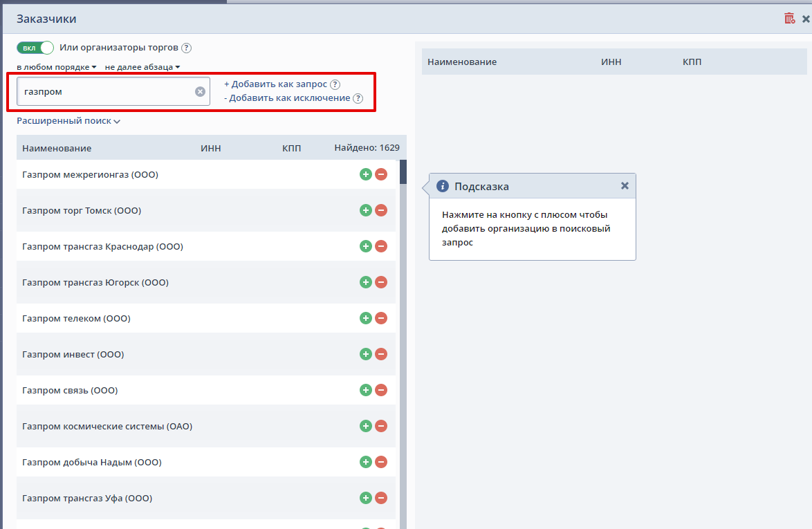Screen dimensions: 812x529
Task: Exclude Газпром связь with red minus
Action: tap(381, 390)
